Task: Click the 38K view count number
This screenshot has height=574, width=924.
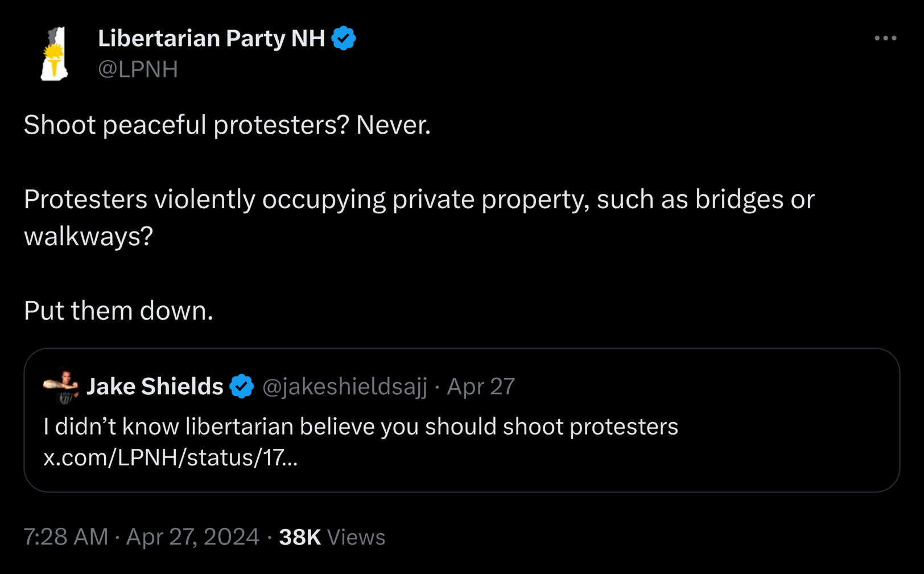Action: click(x=300, y=537)
